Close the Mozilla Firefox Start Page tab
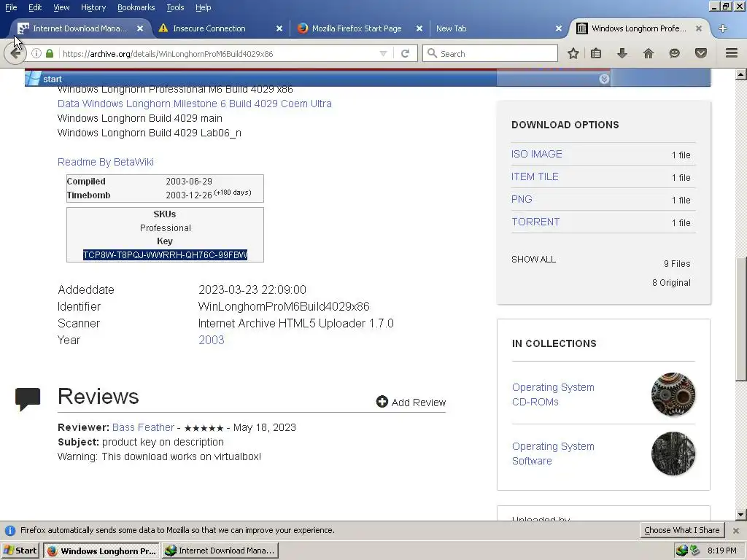The width and height of the screenshot is (747, 560). coord(419,28)
